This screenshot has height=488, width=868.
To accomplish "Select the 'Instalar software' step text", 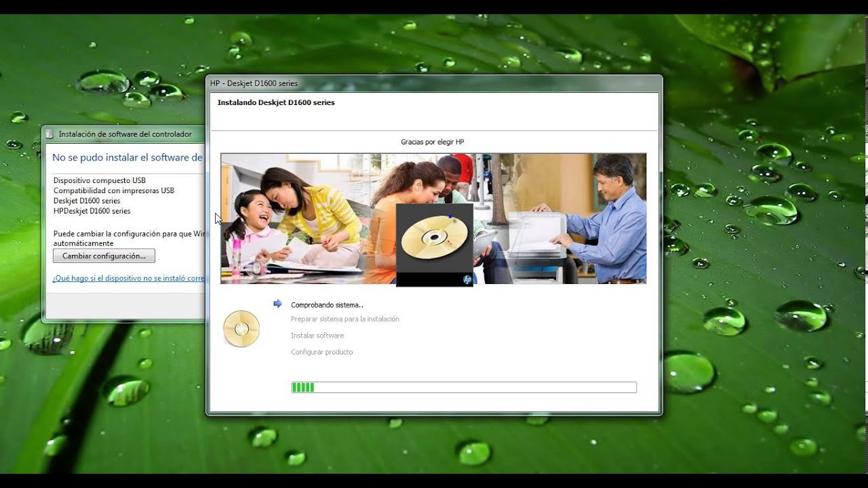I will (x=317, y=335).
